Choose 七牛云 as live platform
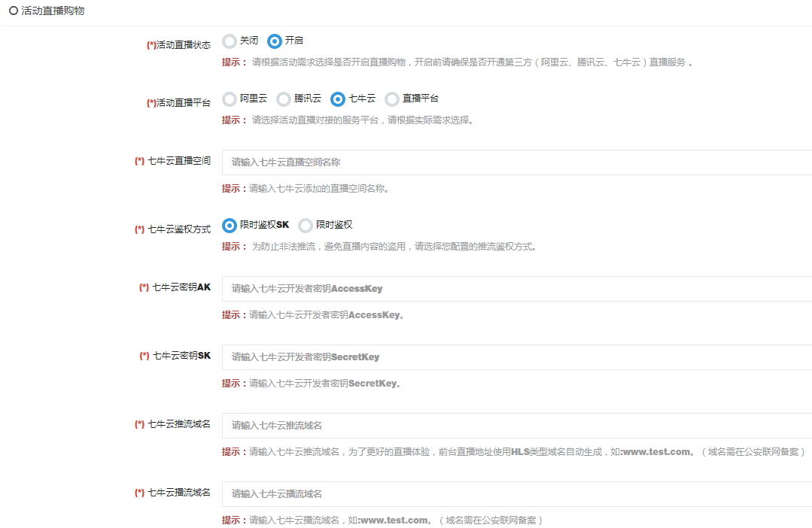The height and width of the screenshot is (528, 812). click(x=338, y=99)
